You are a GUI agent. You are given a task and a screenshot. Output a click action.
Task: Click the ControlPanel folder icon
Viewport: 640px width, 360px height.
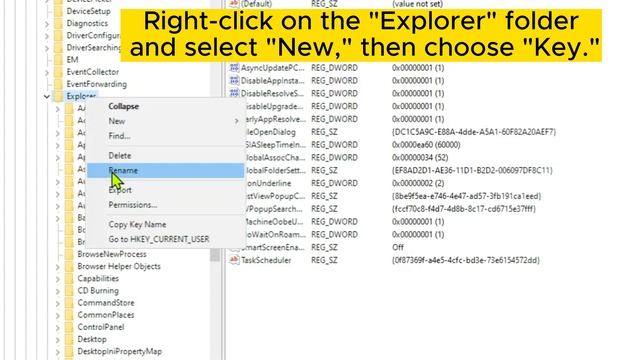pos(69,327)
